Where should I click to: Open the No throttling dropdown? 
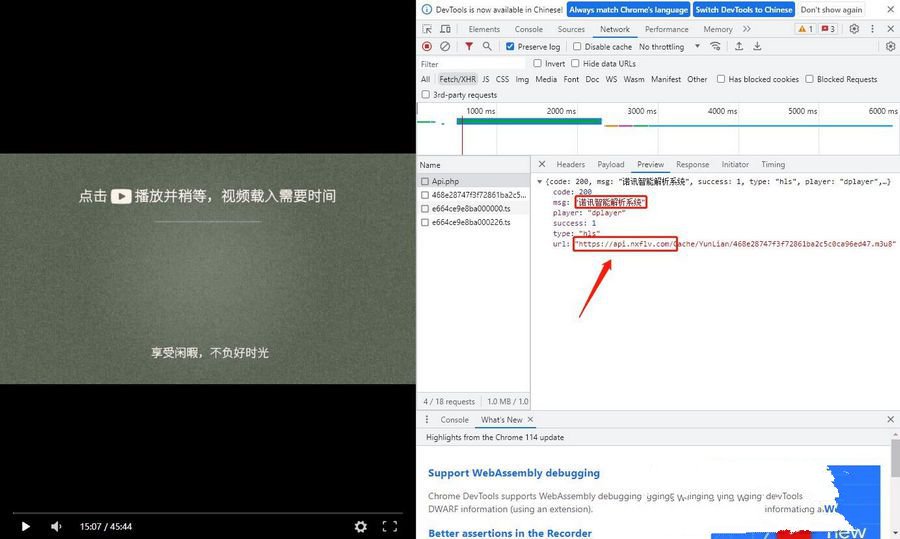pos(666,47)
